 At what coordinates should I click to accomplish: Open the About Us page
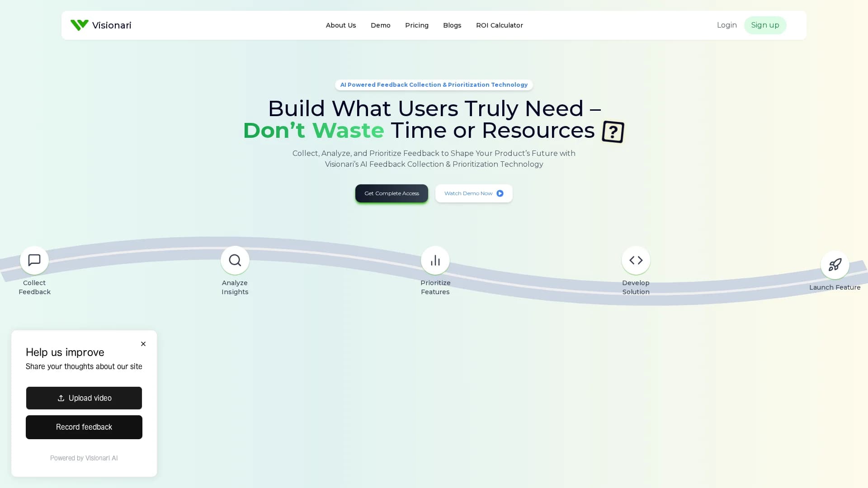click(x=341, y=25)
